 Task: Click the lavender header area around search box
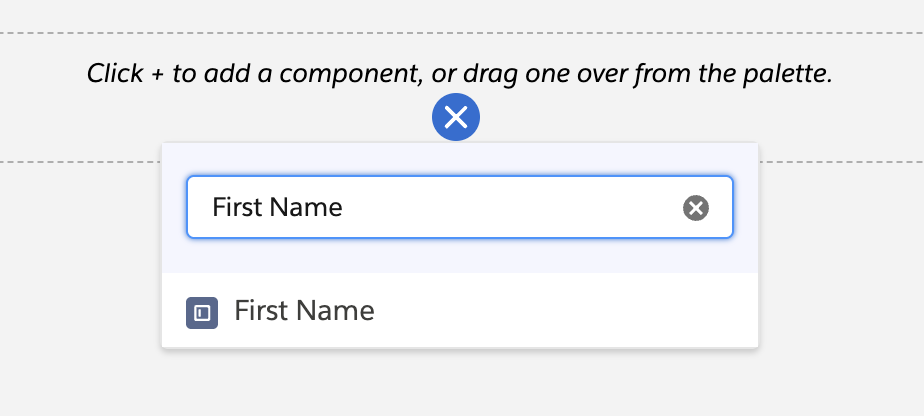tap(460, 257)
